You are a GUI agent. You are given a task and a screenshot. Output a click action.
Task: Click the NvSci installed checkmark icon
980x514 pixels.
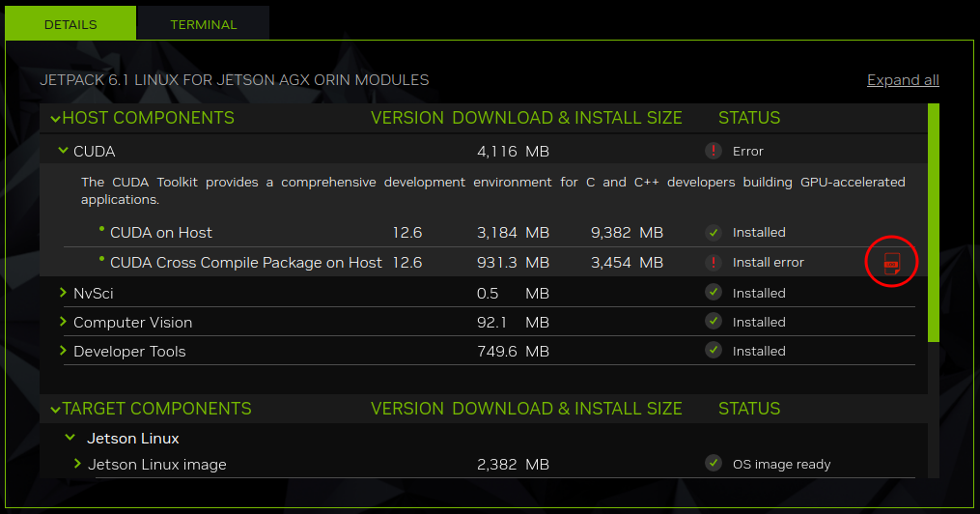pos(713,292)
